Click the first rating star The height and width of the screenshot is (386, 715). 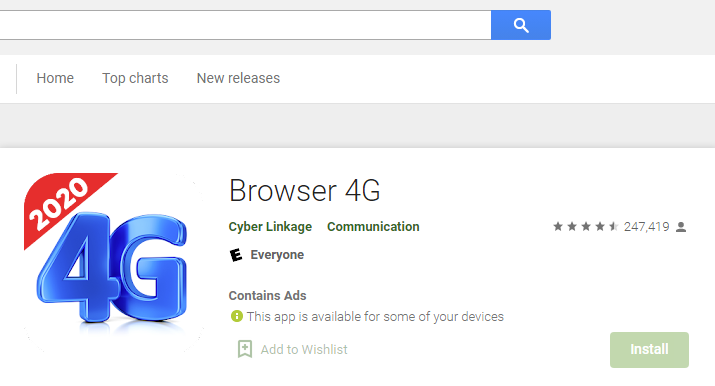(558, 226)
